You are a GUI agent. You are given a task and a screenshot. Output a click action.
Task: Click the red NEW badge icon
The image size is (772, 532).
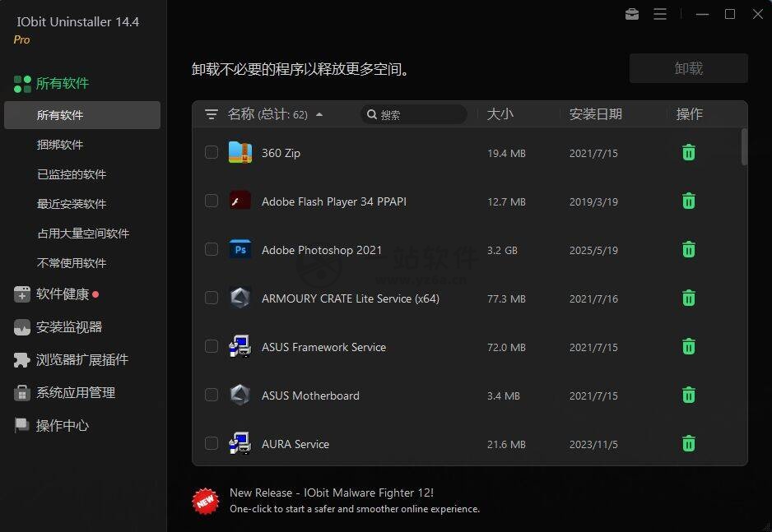(x=205, y=501)
